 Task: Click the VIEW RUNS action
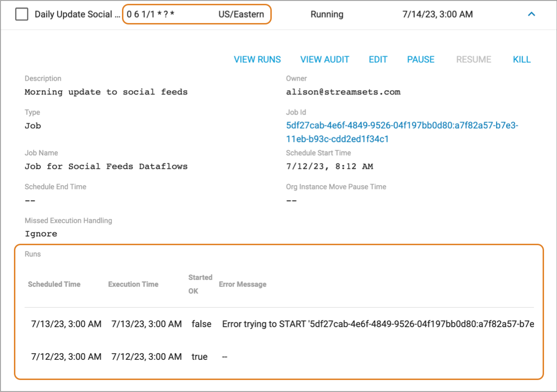(x=257, y=59)
